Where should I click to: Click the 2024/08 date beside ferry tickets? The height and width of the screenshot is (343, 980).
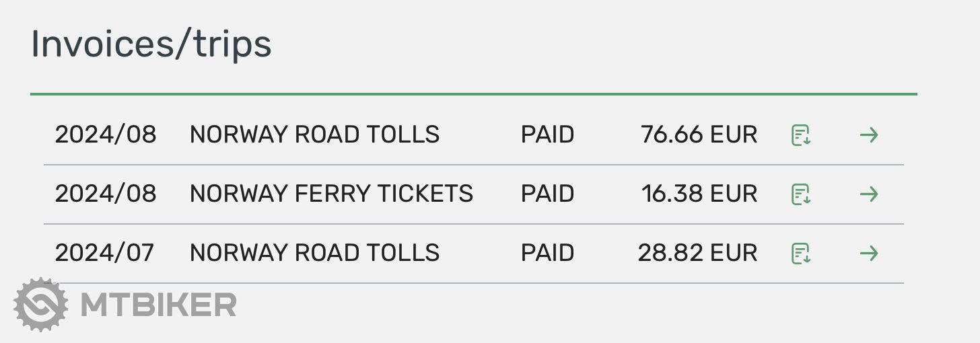pyautogui.click(x=106, y=194)
